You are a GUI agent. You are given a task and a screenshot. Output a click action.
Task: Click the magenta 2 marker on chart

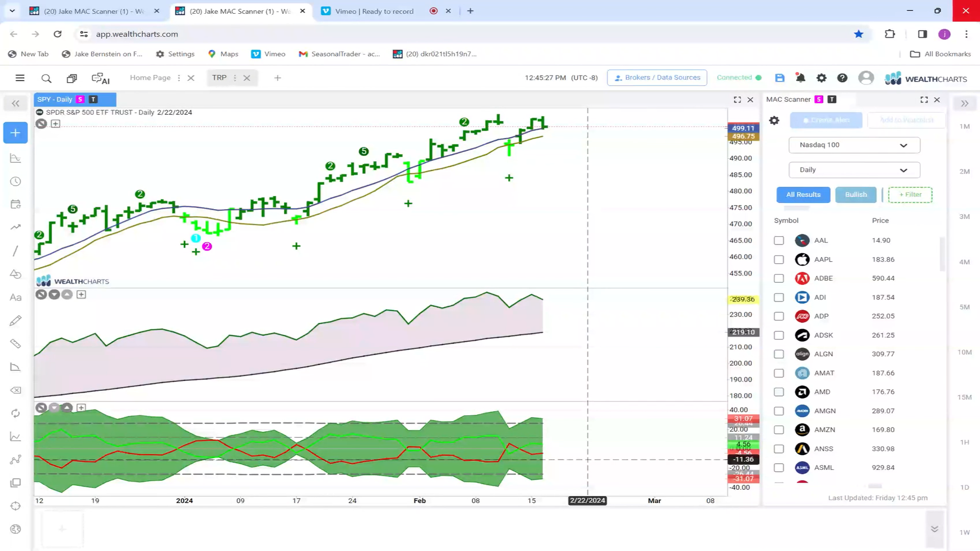(207, 246)
